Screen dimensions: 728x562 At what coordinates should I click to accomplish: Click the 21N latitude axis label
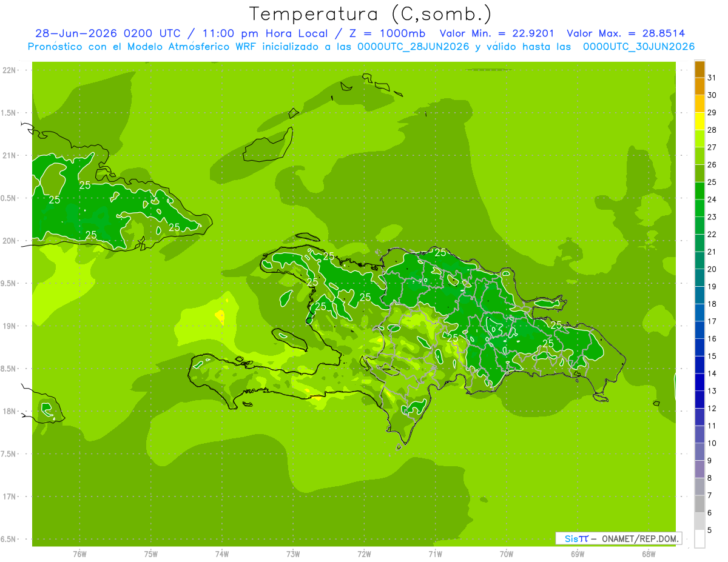point(10,155)
